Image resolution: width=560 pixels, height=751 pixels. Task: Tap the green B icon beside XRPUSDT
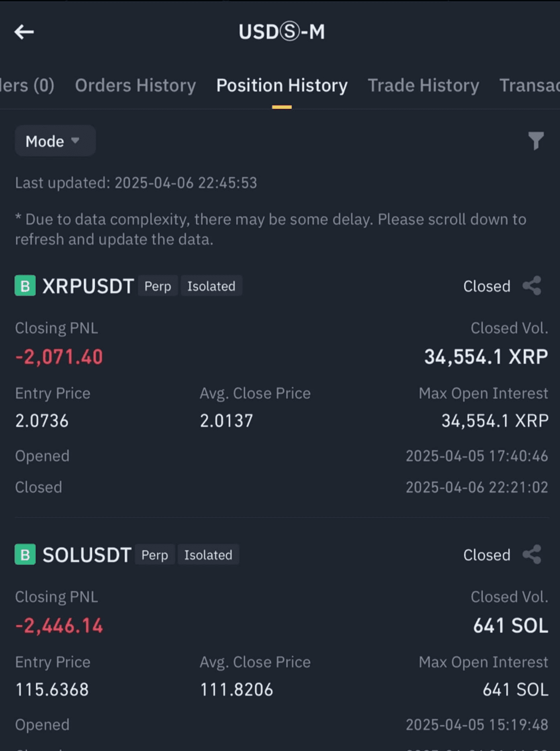point(25,286)
